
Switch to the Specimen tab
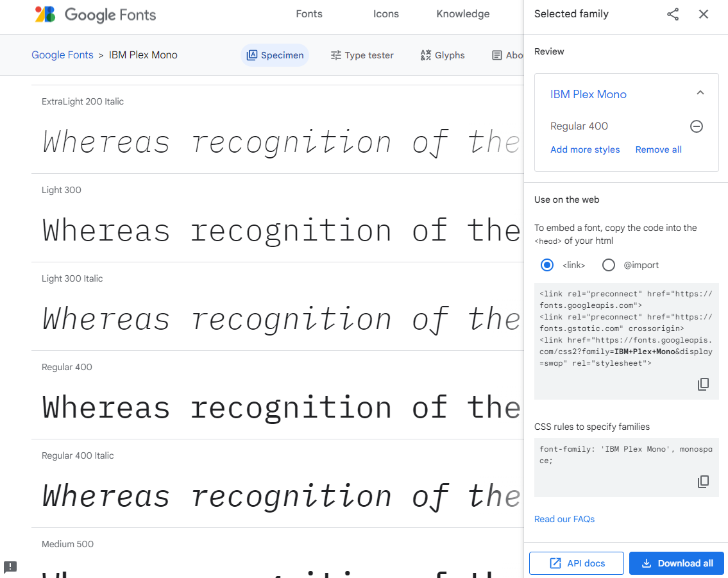[275, 55]
